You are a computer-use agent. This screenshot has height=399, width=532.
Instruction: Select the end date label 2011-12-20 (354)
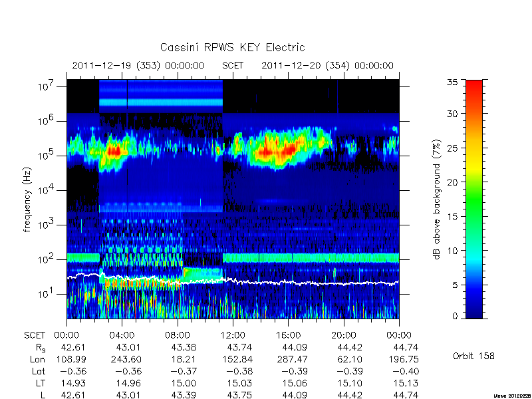305,65
